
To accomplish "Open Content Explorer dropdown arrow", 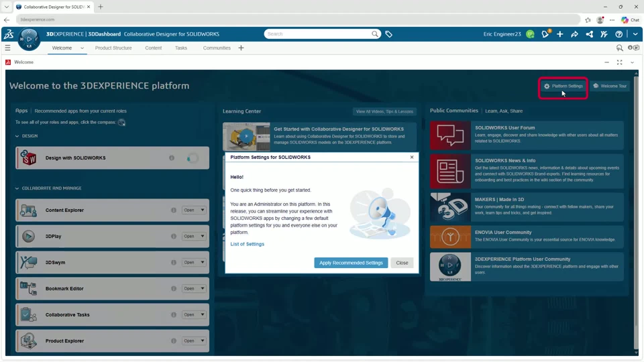I will pyautogui.click(x=203, y=210).
